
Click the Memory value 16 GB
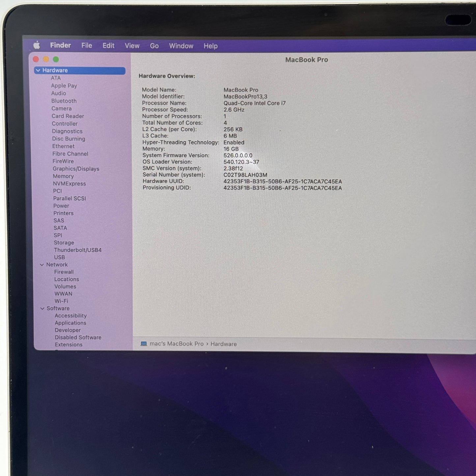pos(231,149)
